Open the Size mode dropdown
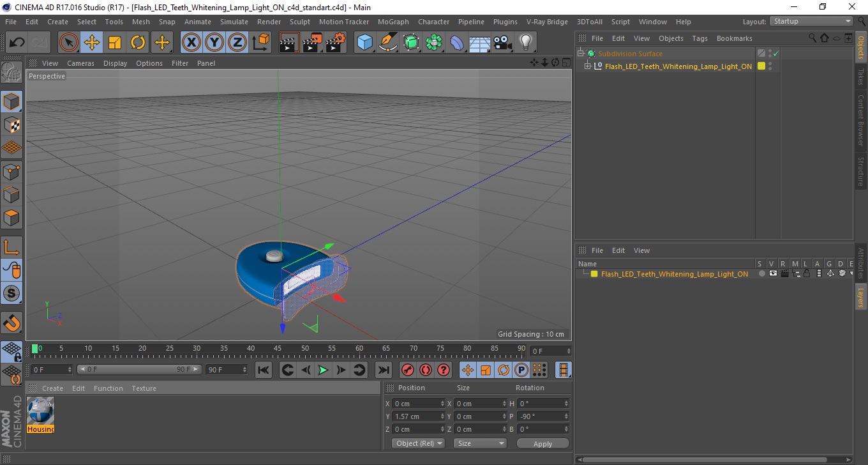Image resolution: width=868 pixels, height=465 pixels. tap(480, 443)
